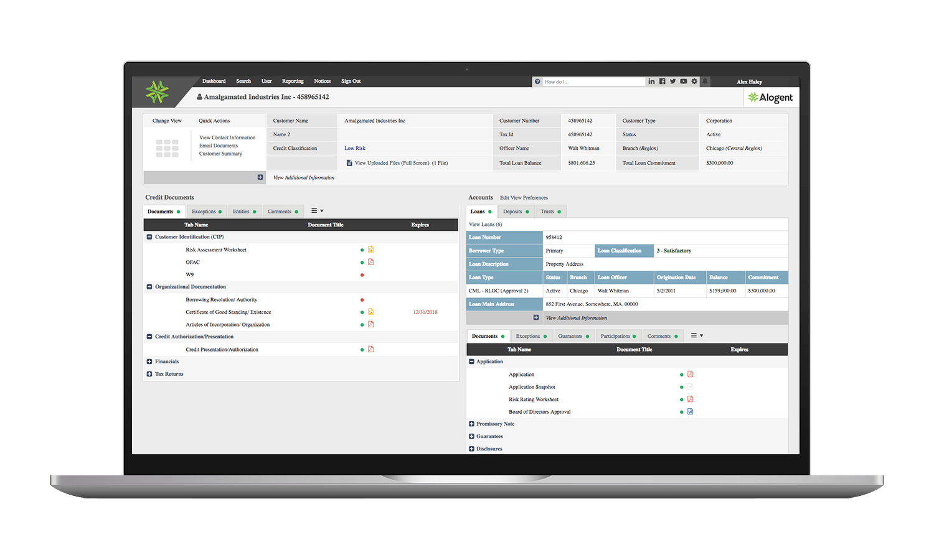
Task: Open the YouTube icon link
Action: point(683,82)
